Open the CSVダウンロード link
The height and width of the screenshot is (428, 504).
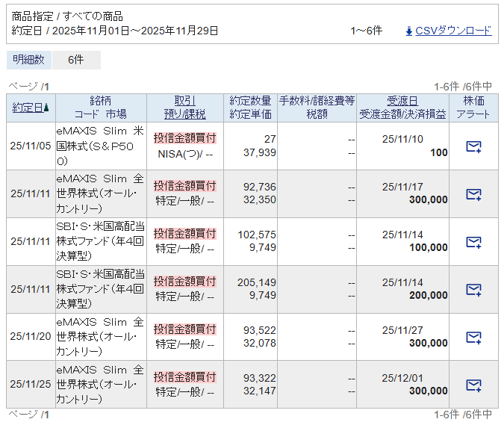pos(453,31)
